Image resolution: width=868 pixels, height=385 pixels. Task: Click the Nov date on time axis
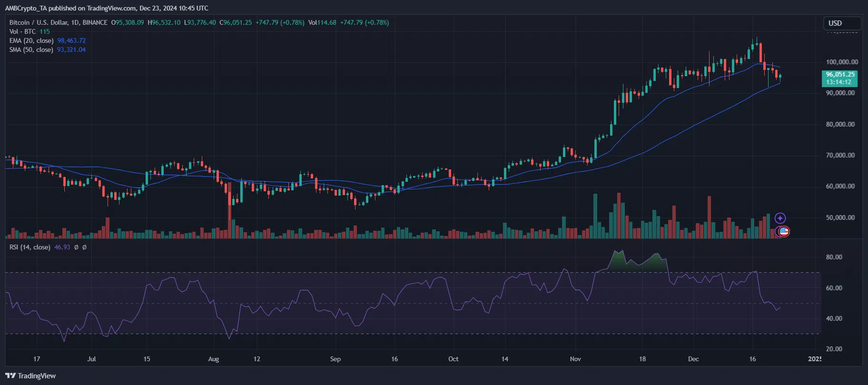[575, 359]
